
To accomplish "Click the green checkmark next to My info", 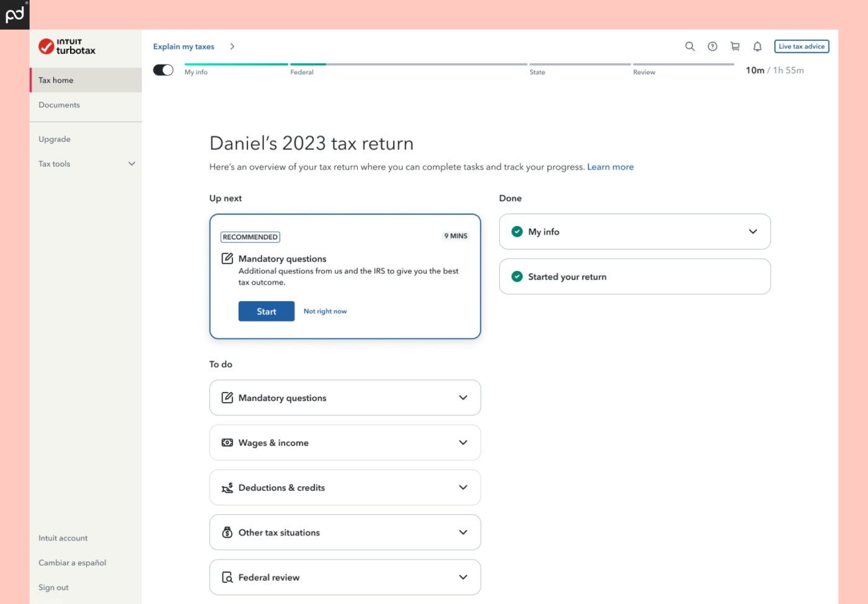I will (x=517, y=231).
